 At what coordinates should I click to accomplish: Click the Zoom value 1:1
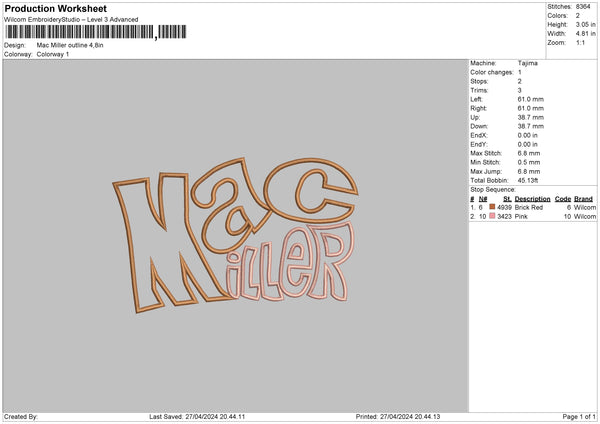coord(580,43)
